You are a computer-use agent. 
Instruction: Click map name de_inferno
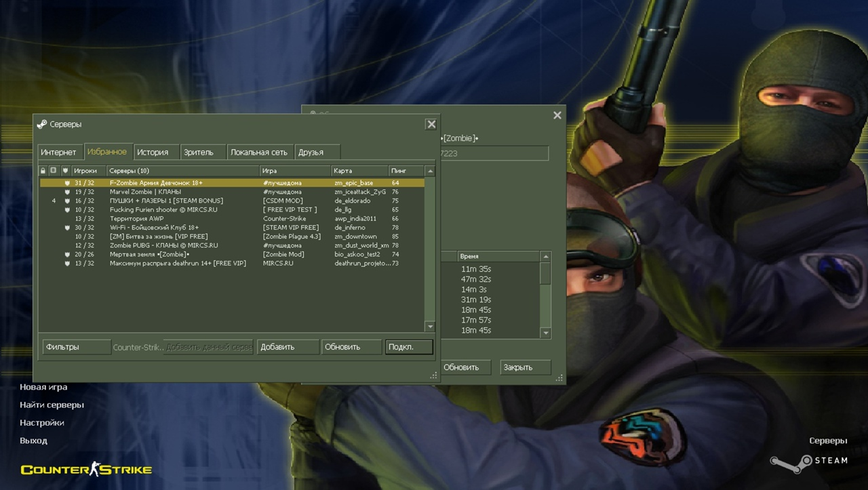(349, 228)
